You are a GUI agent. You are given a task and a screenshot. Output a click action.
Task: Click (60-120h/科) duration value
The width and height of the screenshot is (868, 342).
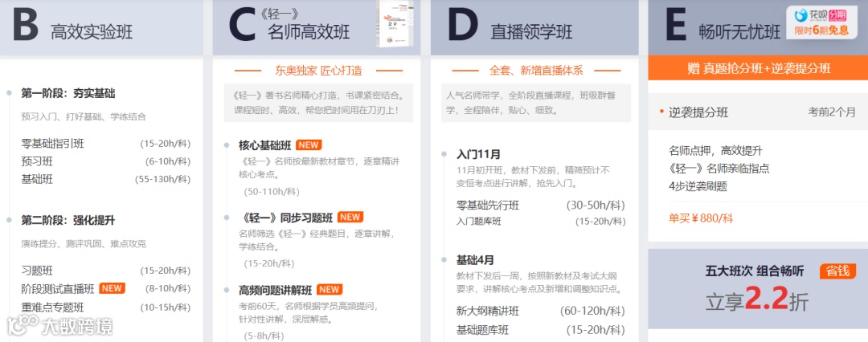(592, 311)
